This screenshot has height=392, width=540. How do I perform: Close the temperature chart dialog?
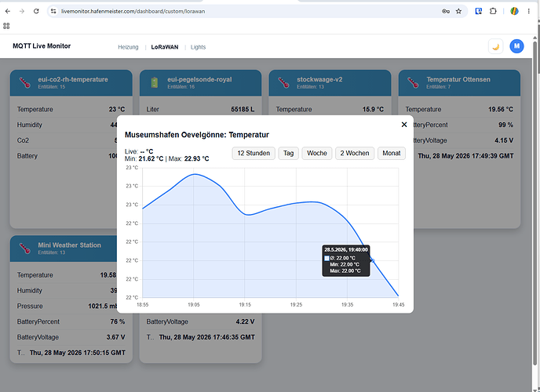(x=404, y=125)
